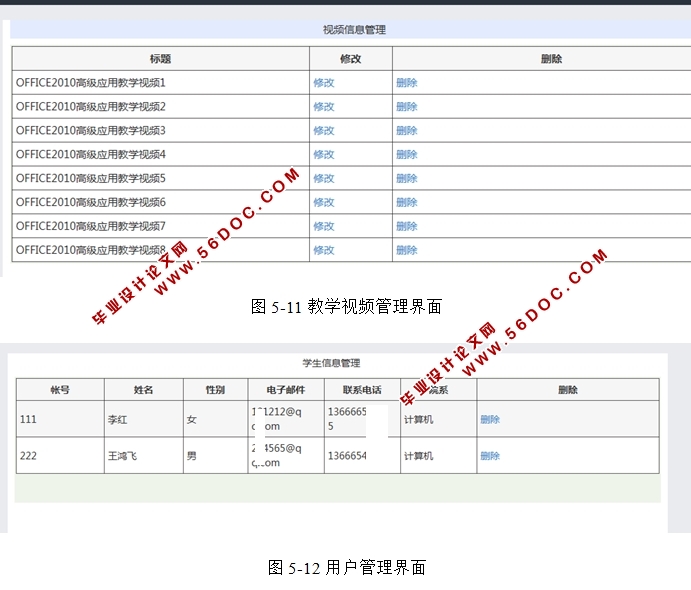Image resolution: width=691 pixels, height=590 pixels.
Task: Click 删除 for student 王鸿飞
Action: click(x=490, y=456)
